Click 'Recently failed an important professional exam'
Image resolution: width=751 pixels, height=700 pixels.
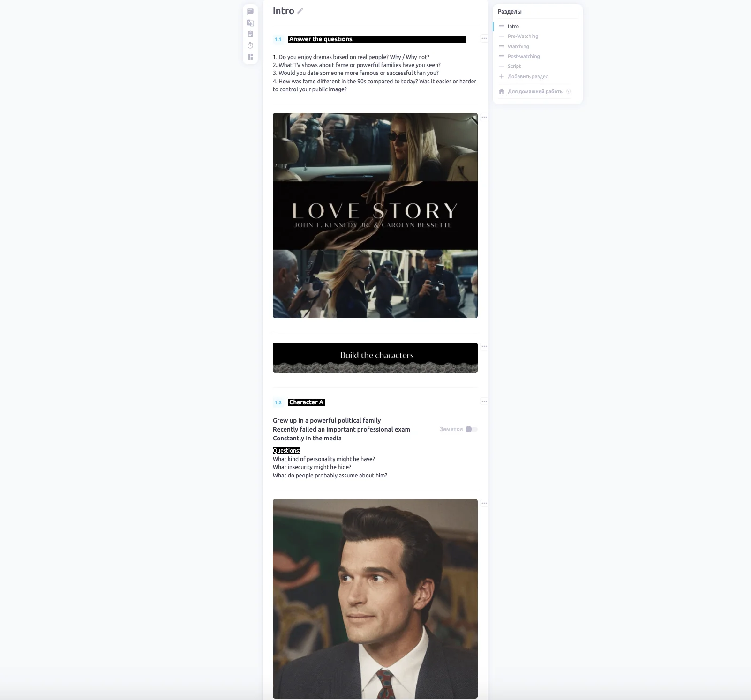pyautogui.click(x=341, y=429)
